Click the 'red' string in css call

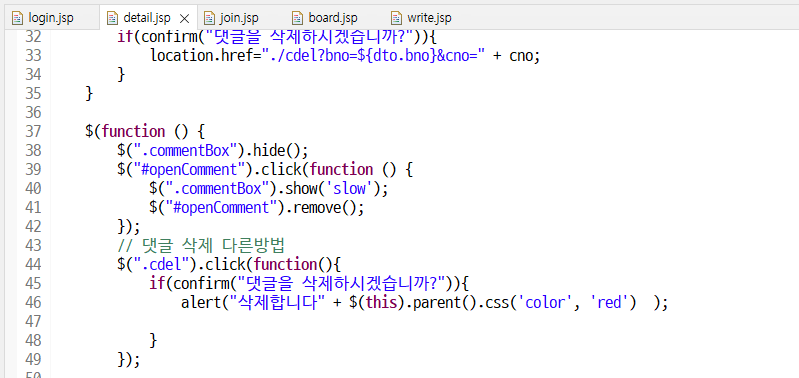(x=611, y=303)
